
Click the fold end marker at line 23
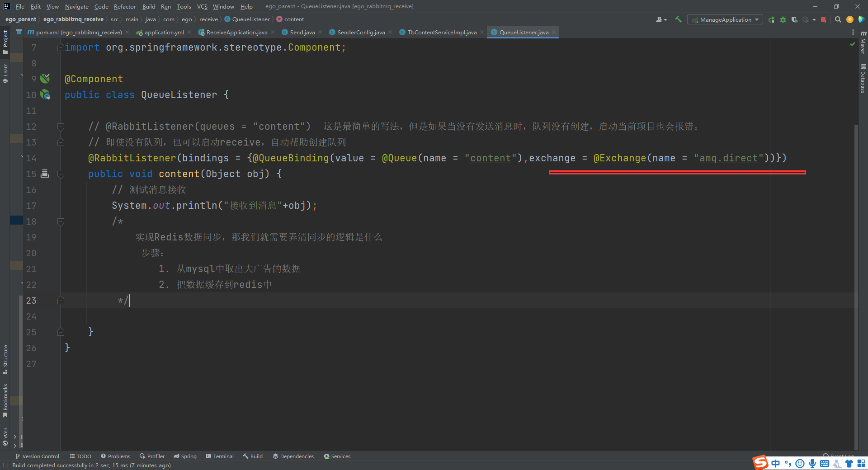(x=61, y=301)
